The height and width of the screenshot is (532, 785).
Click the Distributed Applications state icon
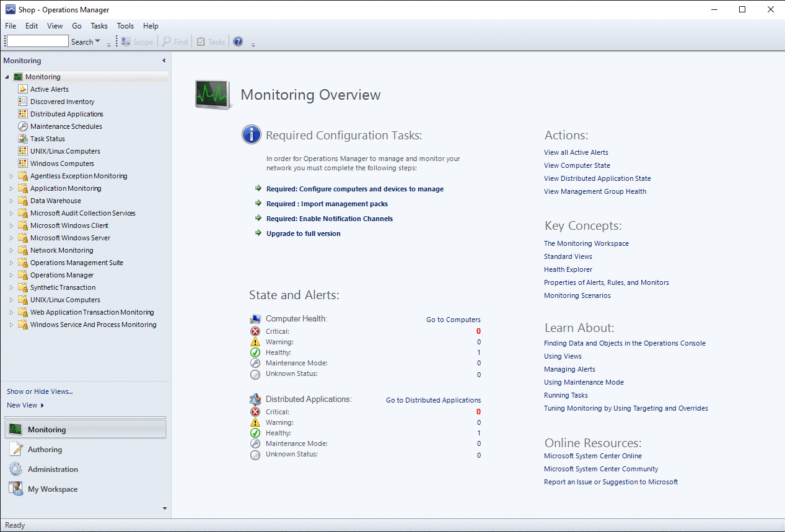tap(255, 399)
